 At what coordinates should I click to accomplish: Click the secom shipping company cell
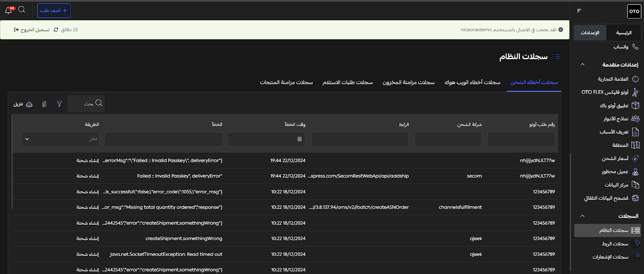[x=474, y=176]
